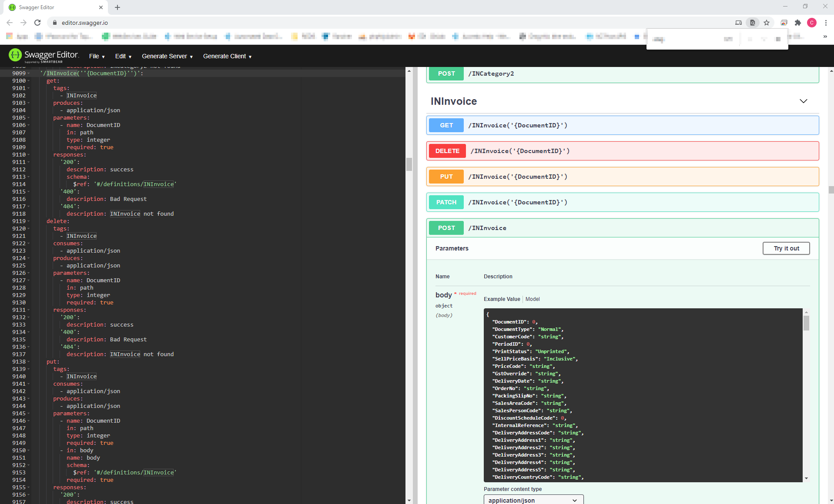Screen dimensions: 834x504
Task: Click the "delete:" keyword on line 9119
Action: pyautogui.click(x=58, y=221)
